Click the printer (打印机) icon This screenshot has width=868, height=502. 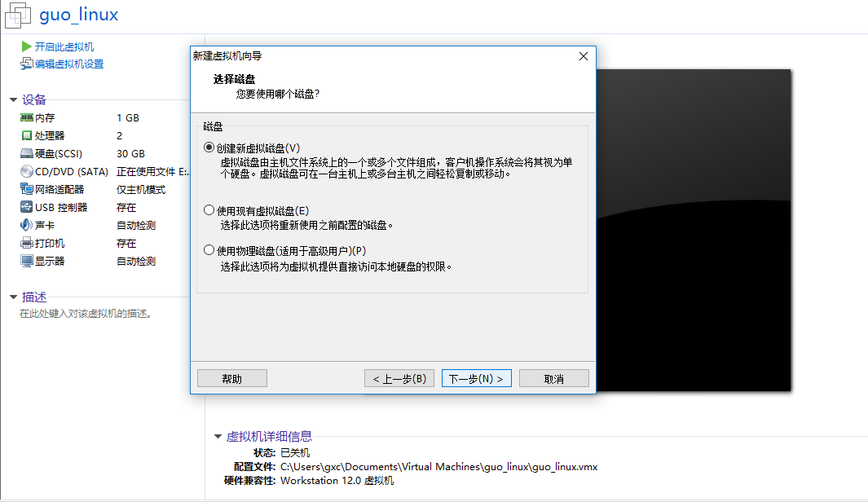point(27,243)
